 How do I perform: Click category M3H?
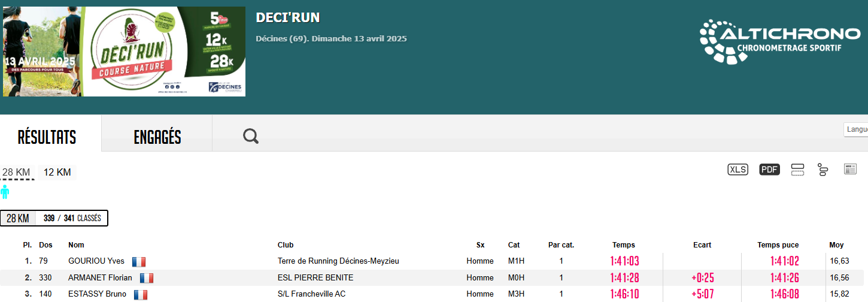pos(516,294)
